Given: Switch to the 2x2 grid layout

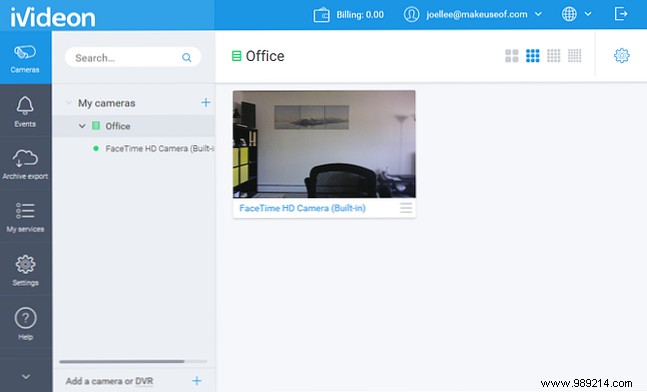Looking at the screenshot, I should coord(512,56).
